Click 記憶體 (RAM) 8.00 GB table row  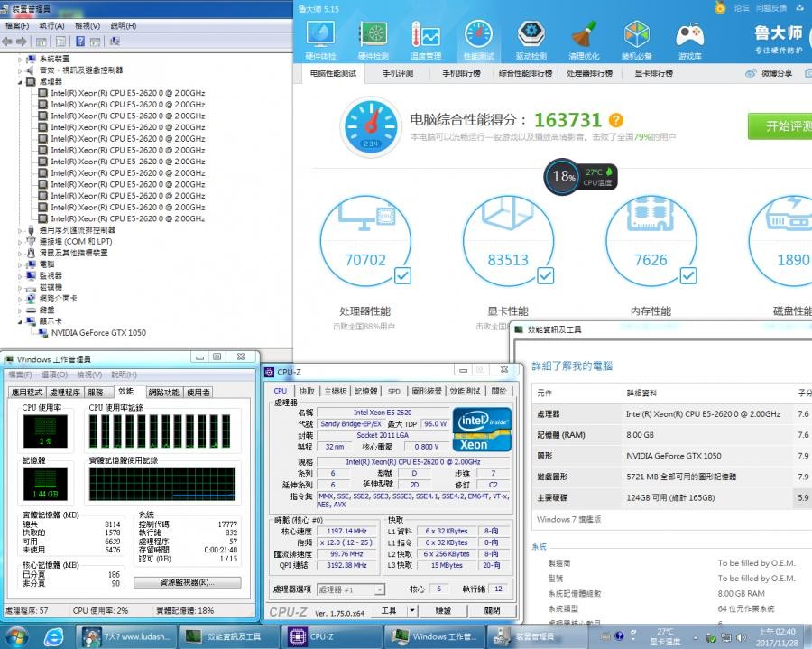[x=671, y=435]
